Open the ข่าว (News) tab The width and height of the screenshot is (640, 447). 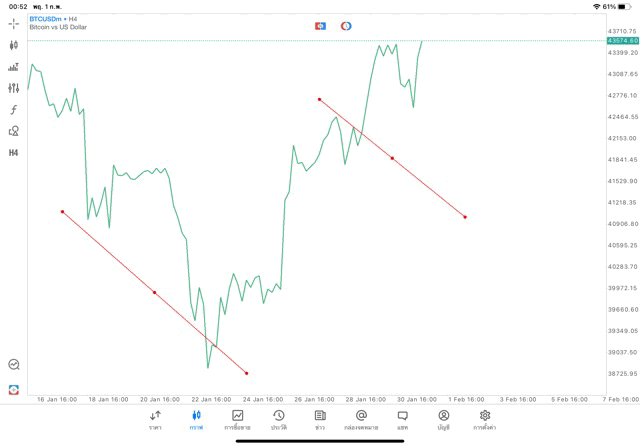click(x=320, y=420)
